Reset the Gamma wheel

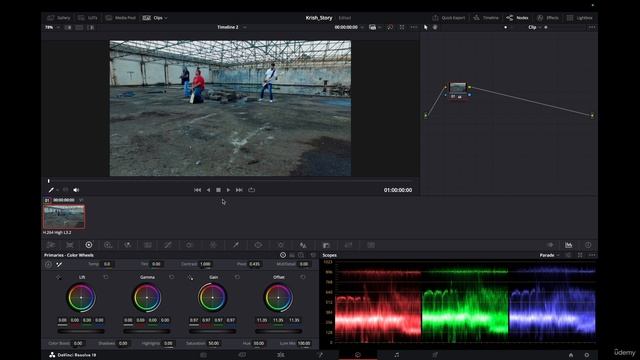(171, 277)
